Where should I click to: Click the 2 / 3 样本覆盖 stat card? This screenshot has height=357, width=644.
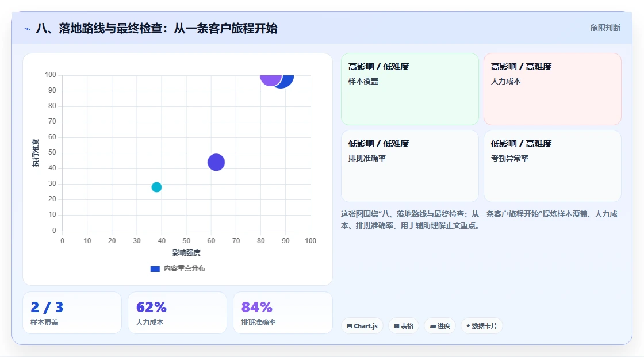(72, 313)
